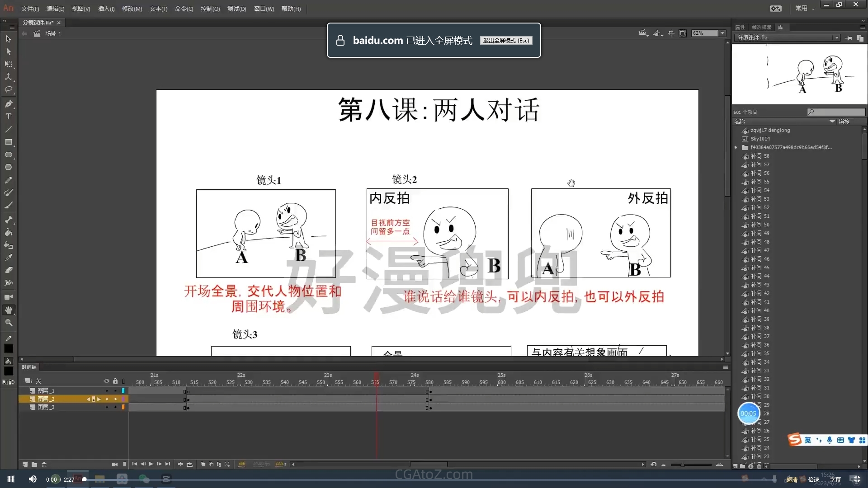The width and height of the screenshot is (868, 488).
Task: Select the Zoom magnifier tool
Action: tap(8, 323)
